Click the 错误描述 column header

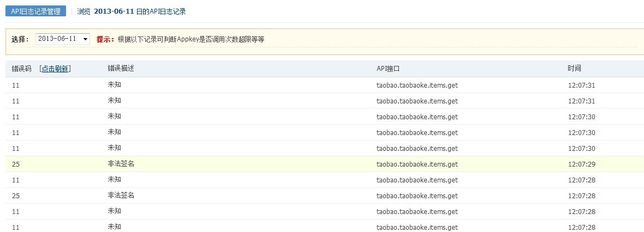coord(121,69)
